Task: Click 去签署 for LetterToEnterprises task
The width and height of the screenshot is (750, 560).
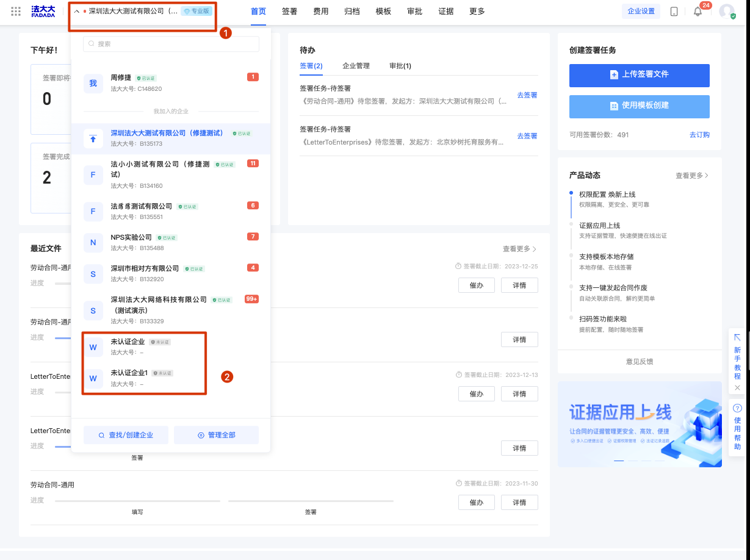Action: coord(527,136)
